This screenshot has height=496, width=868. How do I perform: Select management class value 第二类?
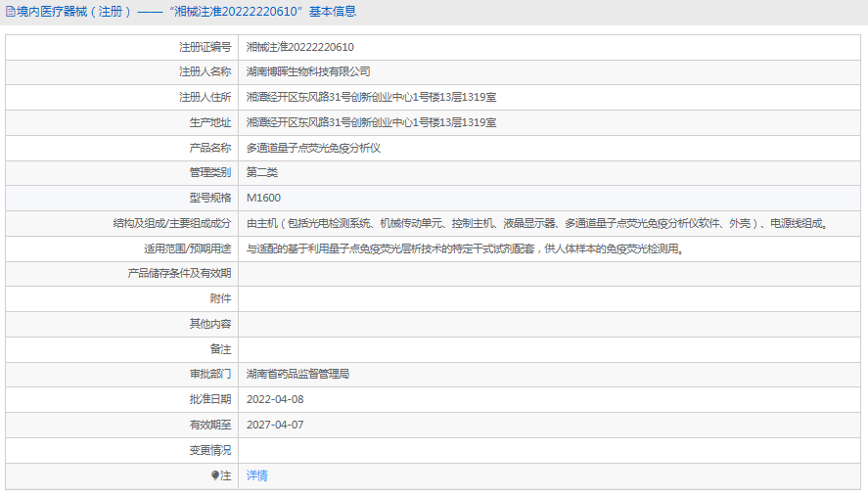(262, 173)
